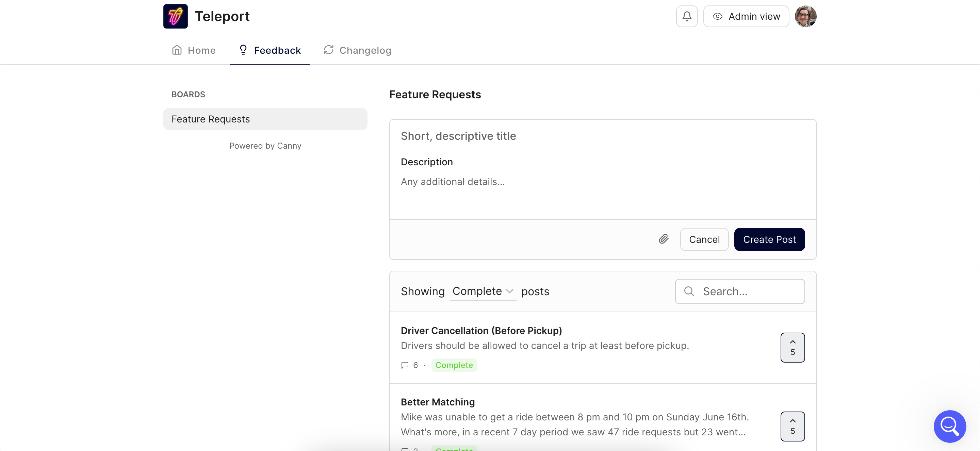Viewport: 980px width, 451px height.
Task: Expand the Complete status filter dropdown
Action: click(483, 291)
